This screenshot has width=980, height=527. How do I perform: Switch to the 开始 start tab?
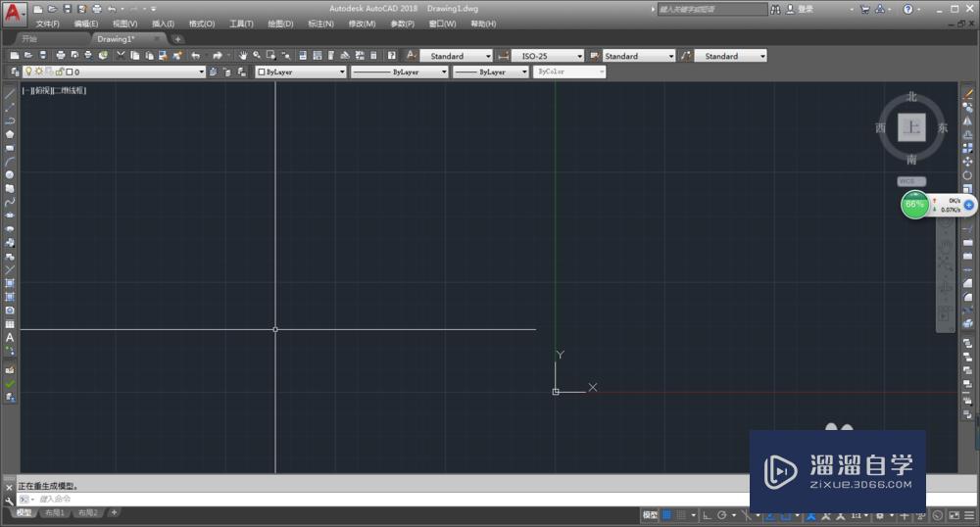point(29,39)
